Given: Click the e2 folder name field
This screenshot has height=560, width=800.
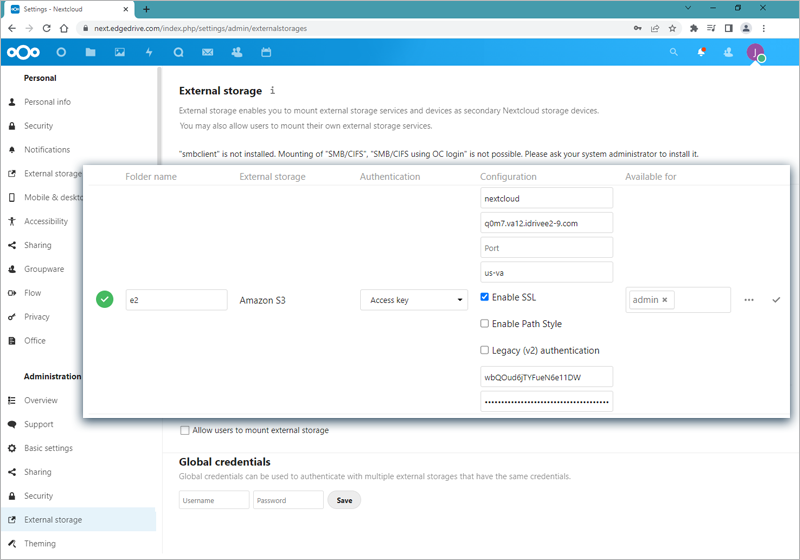Looking at the screenshot, I should point(177,300).
